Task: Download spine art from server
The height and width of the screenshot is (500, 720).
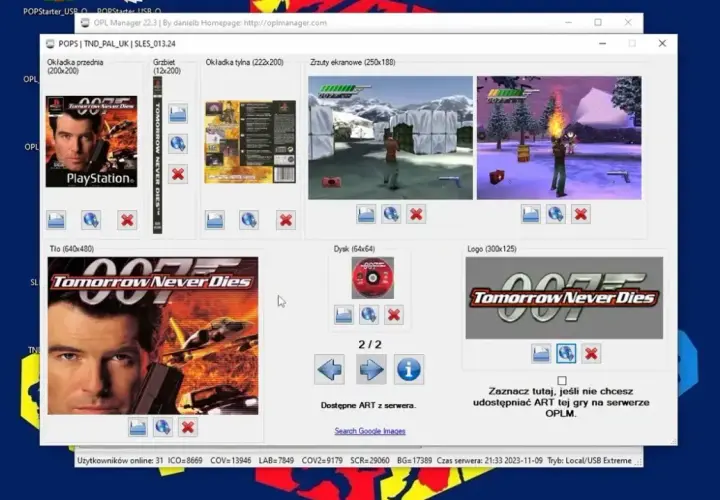Action: (178, 144)
